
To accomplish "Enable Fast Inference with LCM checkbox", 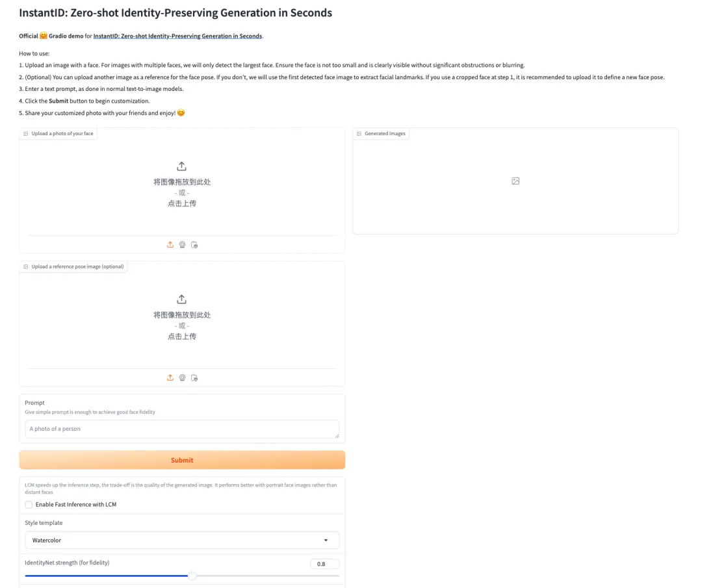I will tap(29, 505).
